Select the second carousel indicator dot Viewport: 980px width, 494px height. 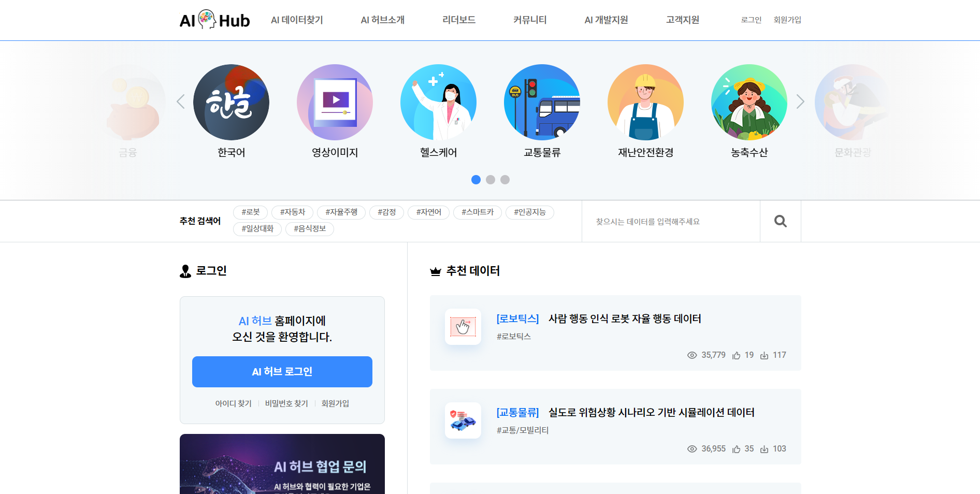coord(491,180)
